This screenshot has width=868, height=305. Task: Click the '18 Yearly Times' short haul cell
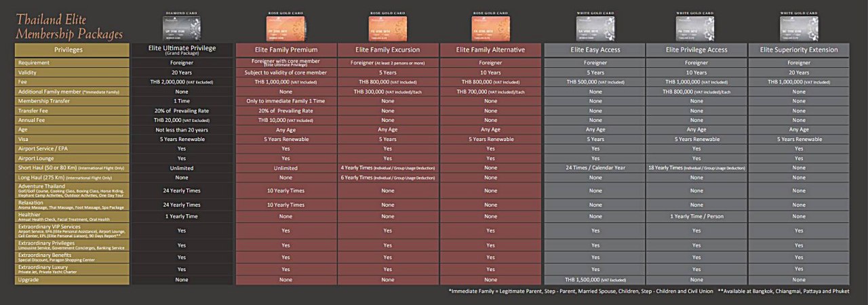[696, 167]
